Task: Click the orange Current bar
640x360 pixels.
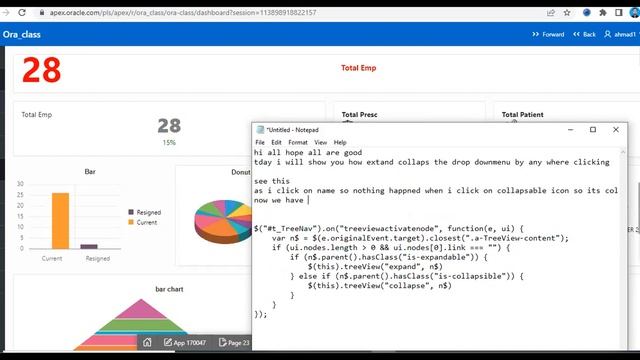Action: tap(60, 221)
